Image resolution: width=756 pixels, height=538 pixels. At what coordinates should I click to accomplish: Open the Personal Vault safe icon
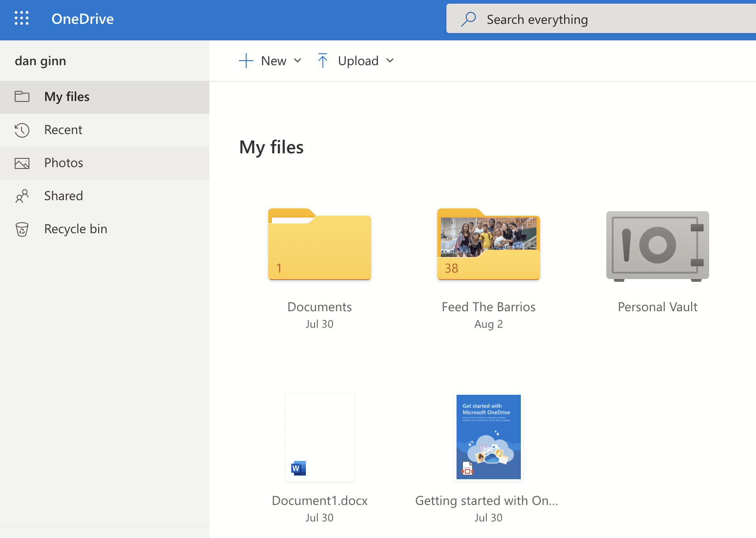point(657,246)
